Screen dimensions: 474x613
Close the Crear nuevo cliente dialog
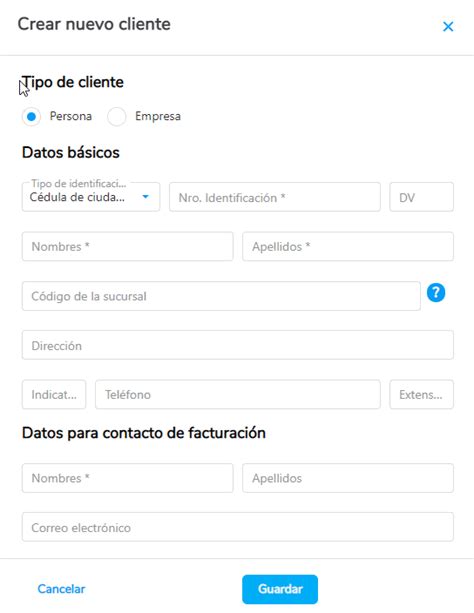coord(448,27)
